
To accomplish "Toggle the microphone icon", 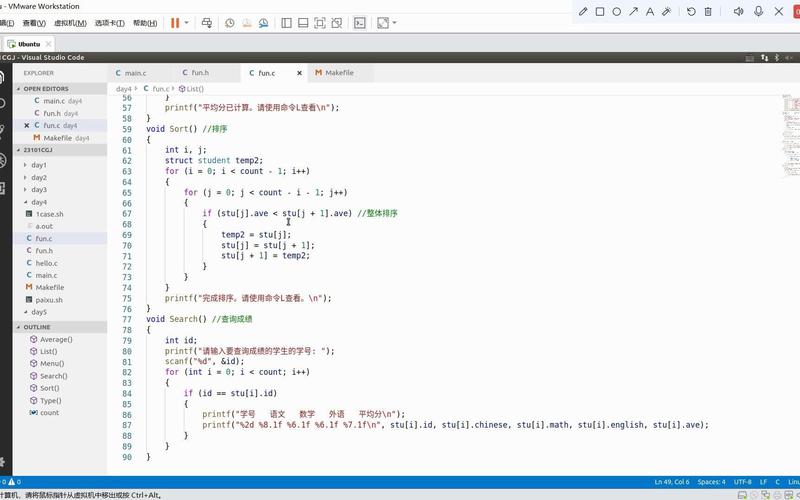I will click(x=759, y=11).
